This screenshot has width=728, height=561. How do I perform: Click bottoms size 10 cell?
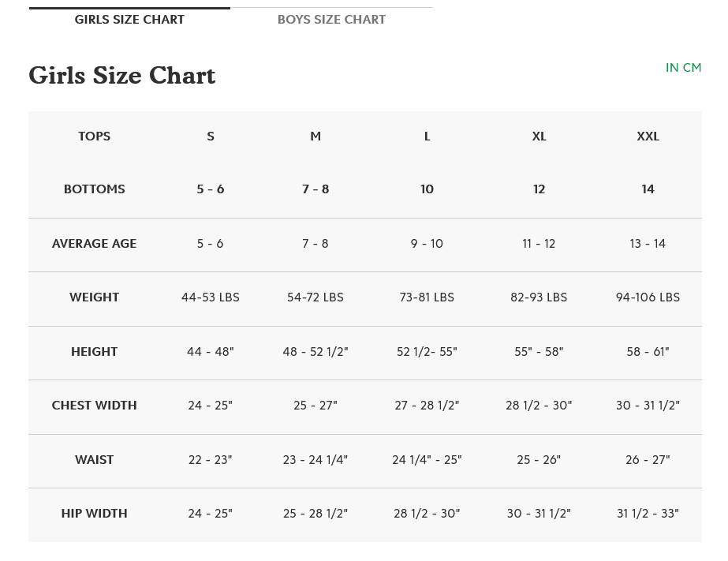click(x=427, y=189)
